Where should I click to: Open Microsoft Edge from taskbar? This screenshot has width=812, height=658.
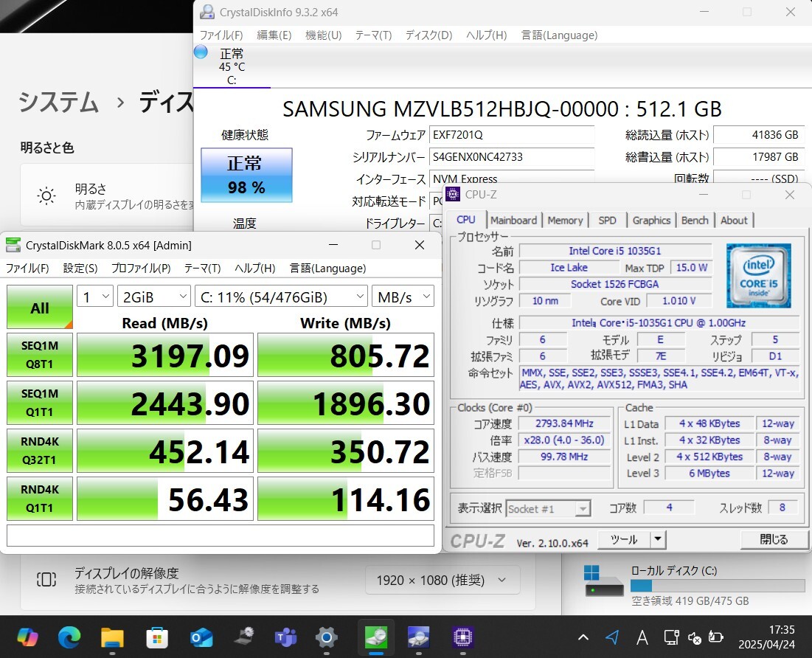click(69, 637)
